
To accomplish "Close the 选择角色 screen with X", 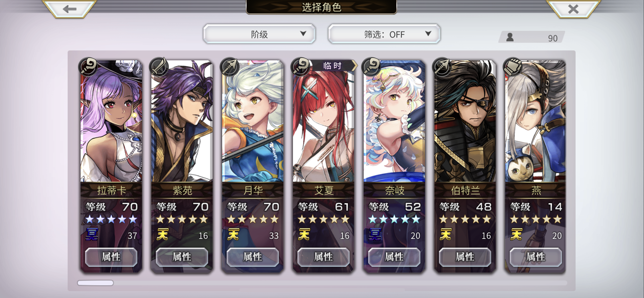I will click(573, 9).
